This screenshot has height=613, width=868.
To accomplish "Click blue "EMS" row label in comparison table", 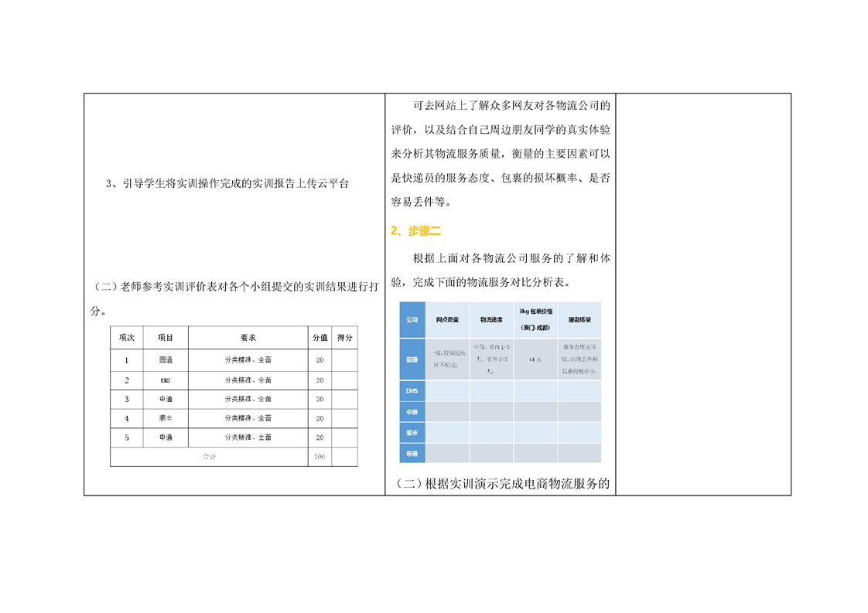I will click(412, 391).
